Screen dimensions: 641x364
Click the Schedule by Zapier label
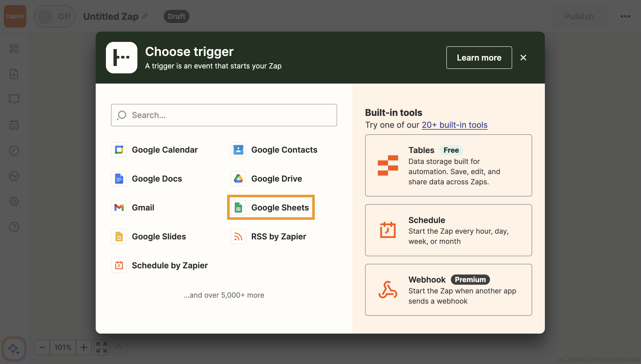[x=170, y=265]
